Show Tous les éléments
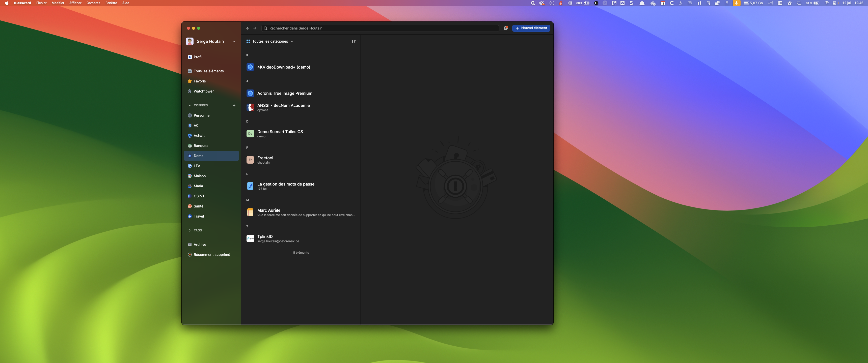 click(x=211, y=71)
